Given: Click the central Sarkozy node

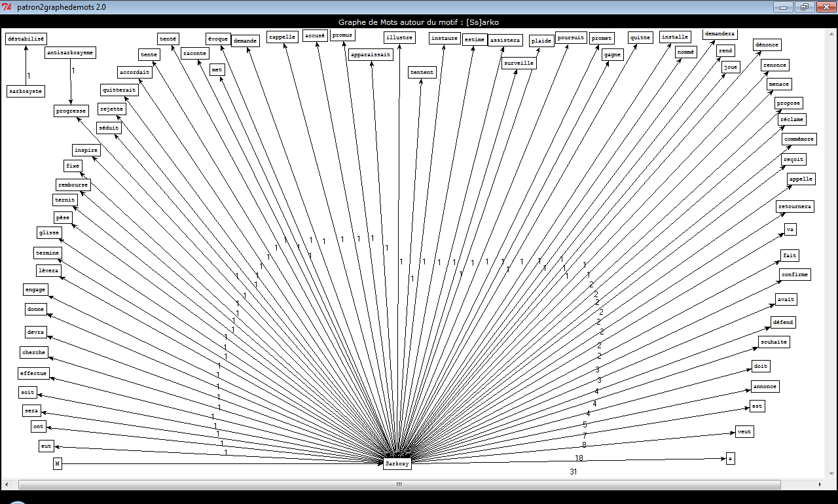Looking at the screenshot, I should point(397,464).
